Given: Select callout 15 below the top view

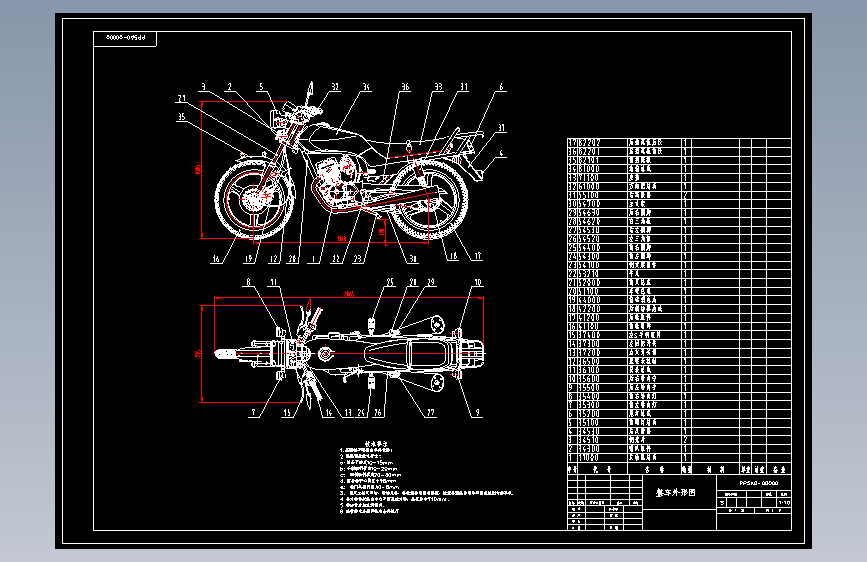Looking at the screenshot, I should [286, 412].
